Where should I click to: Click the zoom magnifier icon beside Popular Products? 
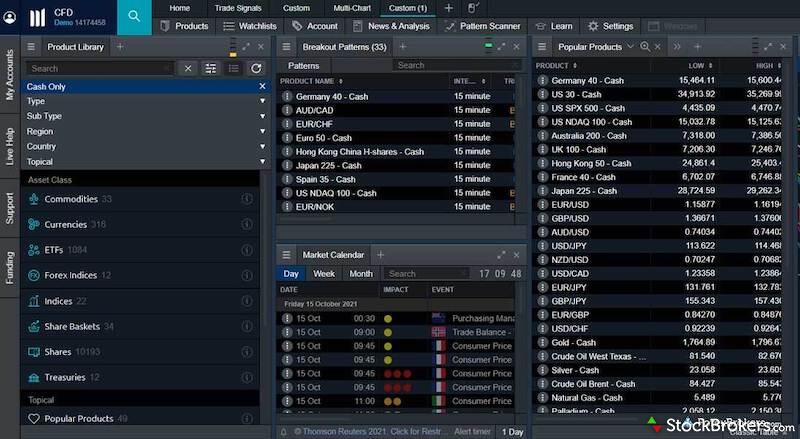(x=645, y=47)
